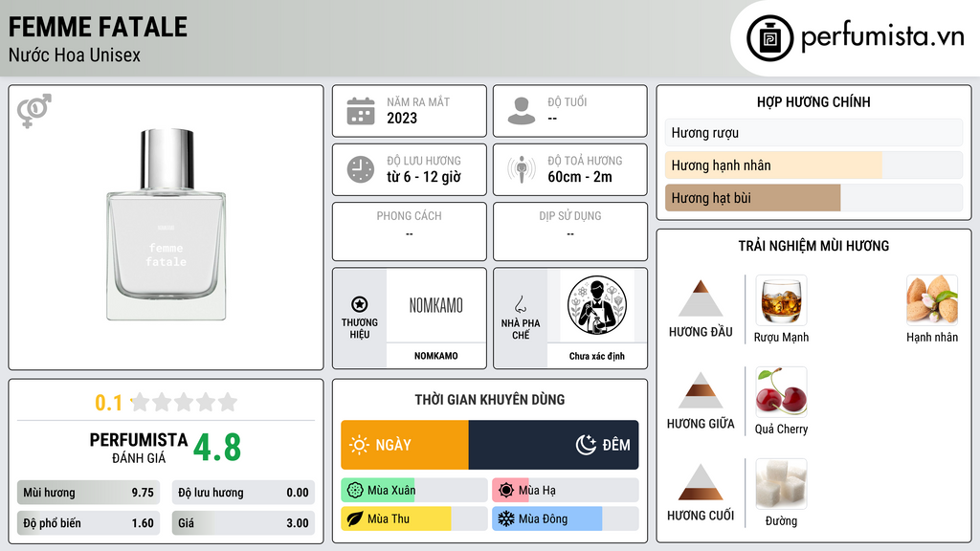Image resolution: width=980 pixels, height=551 pixels.
Task: Click the Femme Fatale bottle photo
Action: [167, 225]
